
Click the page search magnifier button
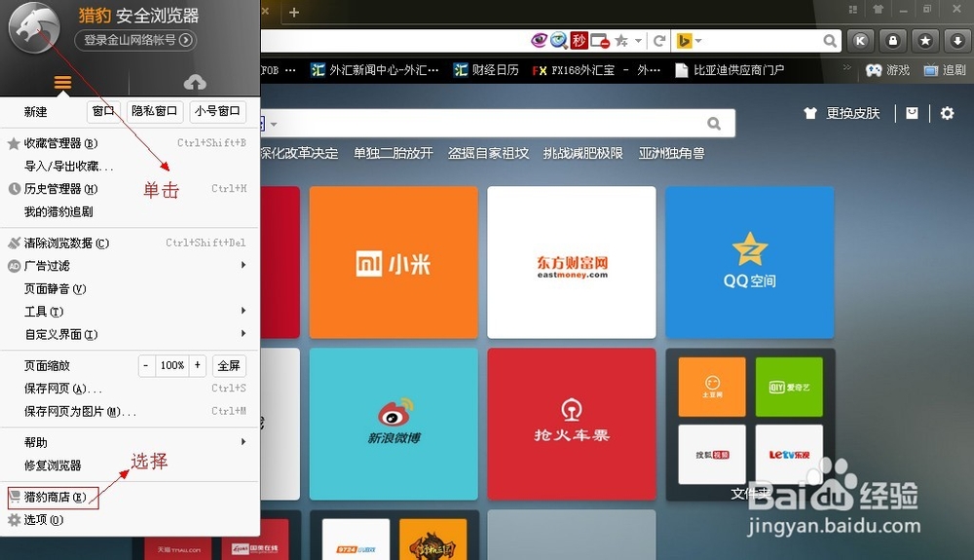click(x=714, y=124)
